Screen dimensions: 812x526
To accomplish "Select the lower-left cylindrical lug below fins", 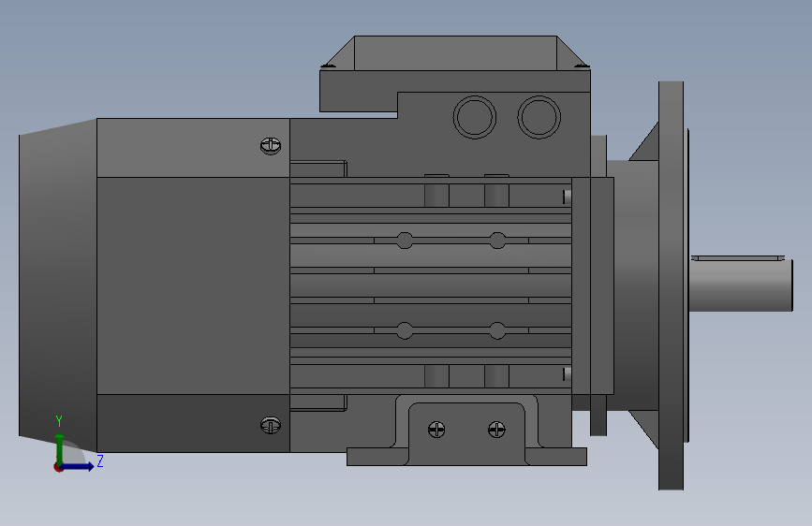I will point(436,376).
